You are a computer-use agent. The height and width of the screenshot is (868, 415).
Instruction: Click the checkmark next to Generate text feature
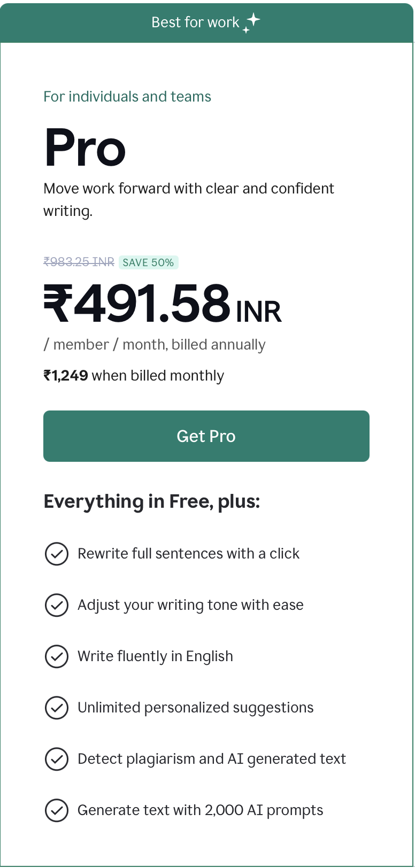tap(57, 810)
